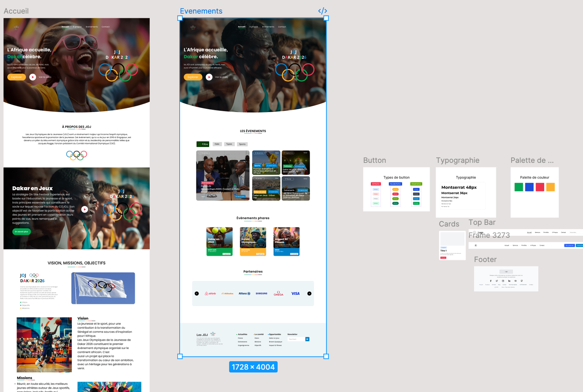Screen dimensions: 583x392
Task: Click the 1728 × 4004 dimension badge
Action: coord(253,367)
